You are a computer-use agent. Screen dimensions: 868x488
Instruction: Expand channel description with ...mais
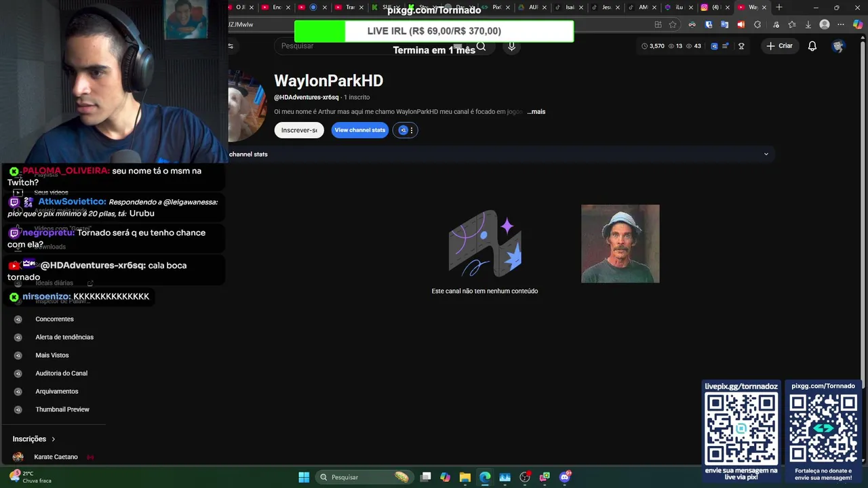coord(536,112)
